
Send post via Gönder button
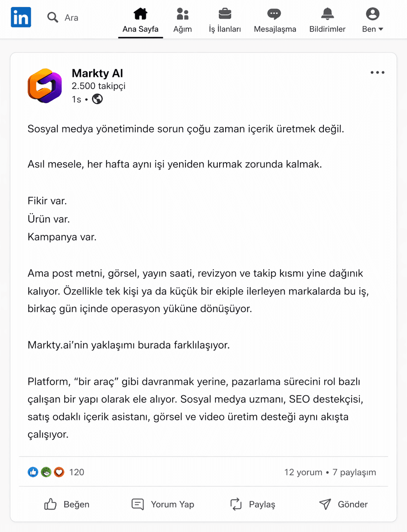point(343,504)
